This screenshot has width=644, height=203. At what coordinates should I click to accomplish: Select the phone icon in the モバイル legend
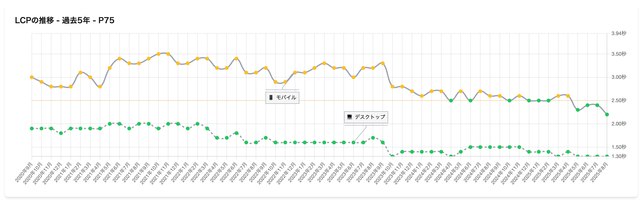[x=271, y=97]
